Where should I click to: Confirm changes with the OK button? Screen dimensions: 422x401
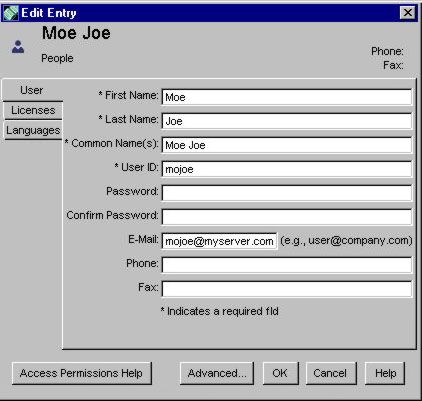281,373
